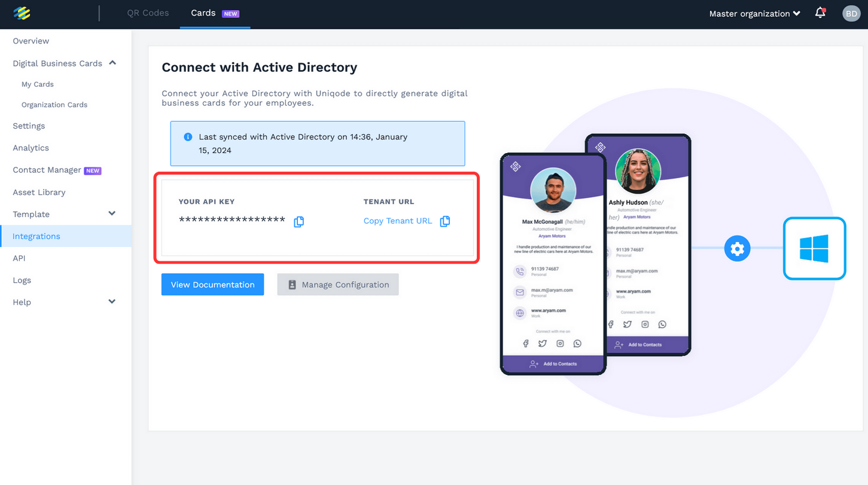Tap Add to Contacts on Ashly Hudson's card
Screen dimensions: 868x485
[648, 344]
